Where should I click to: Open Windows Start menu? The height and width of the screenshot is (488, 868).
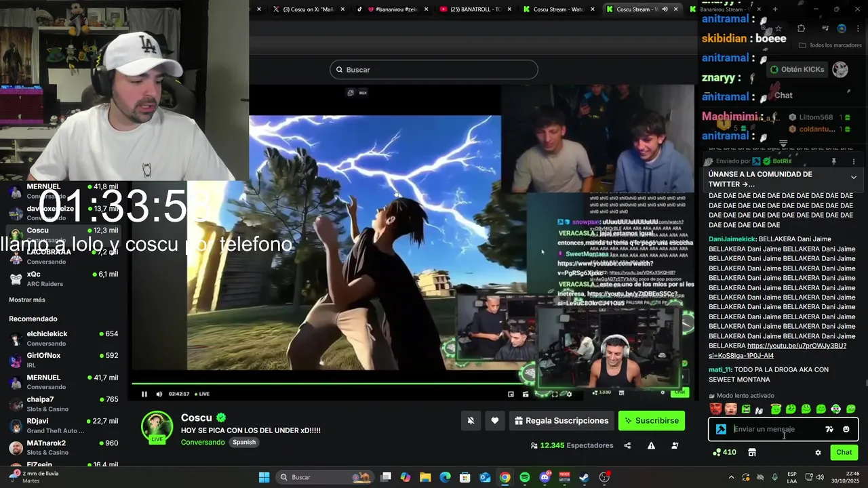coord(264,477)
